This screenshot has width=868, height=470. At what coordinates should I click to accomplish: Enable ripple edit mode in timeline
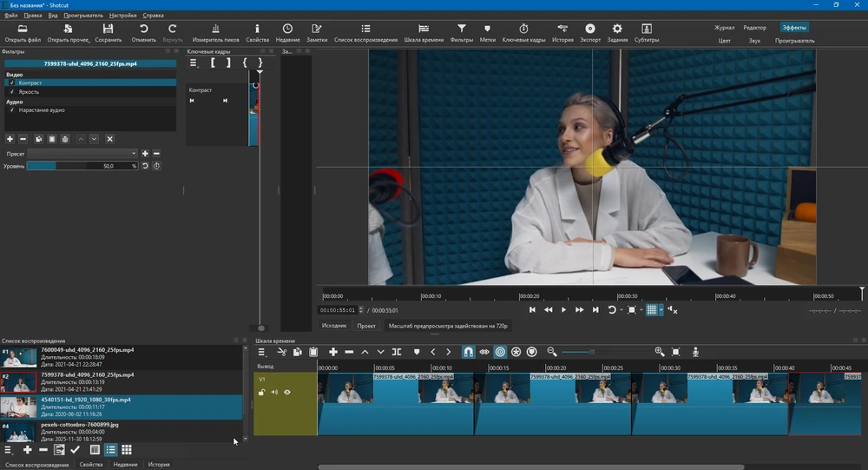(500, 352)
